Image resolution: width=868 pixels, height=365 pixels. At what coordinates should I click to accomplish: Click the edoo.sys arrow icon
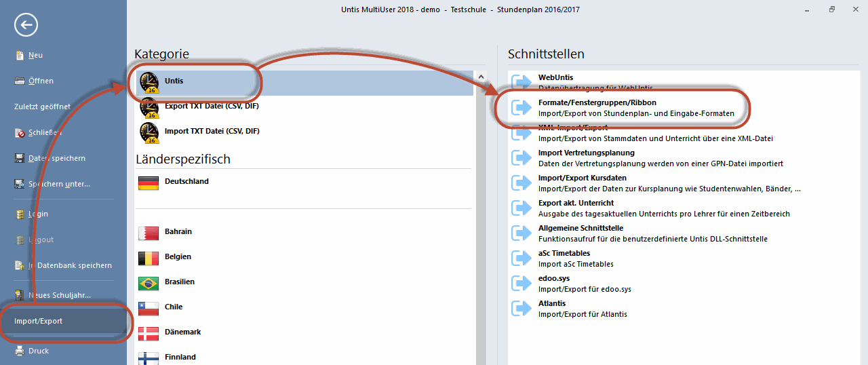click(x=521, y=283)
